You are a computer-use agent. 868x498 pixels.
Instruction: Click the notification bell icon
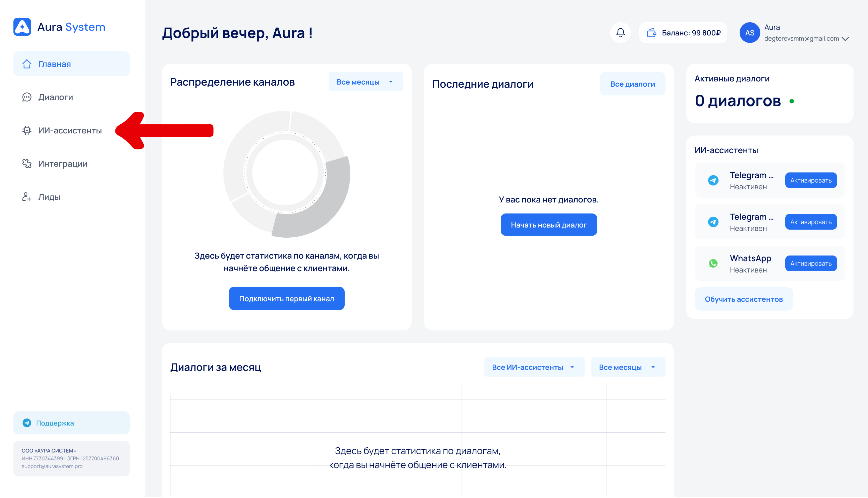(x=620, y=33)
